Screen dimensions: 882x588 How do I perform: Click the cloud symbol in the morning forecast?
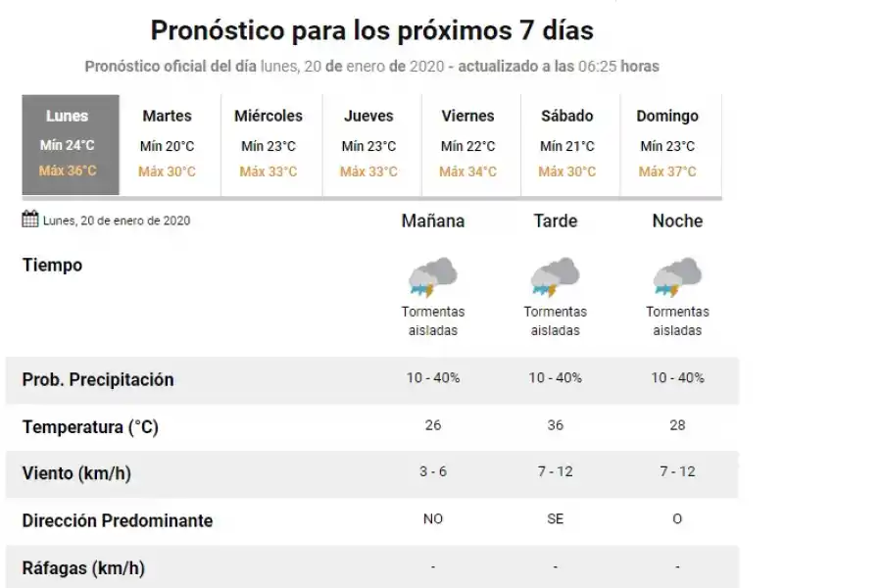(439, 269)
